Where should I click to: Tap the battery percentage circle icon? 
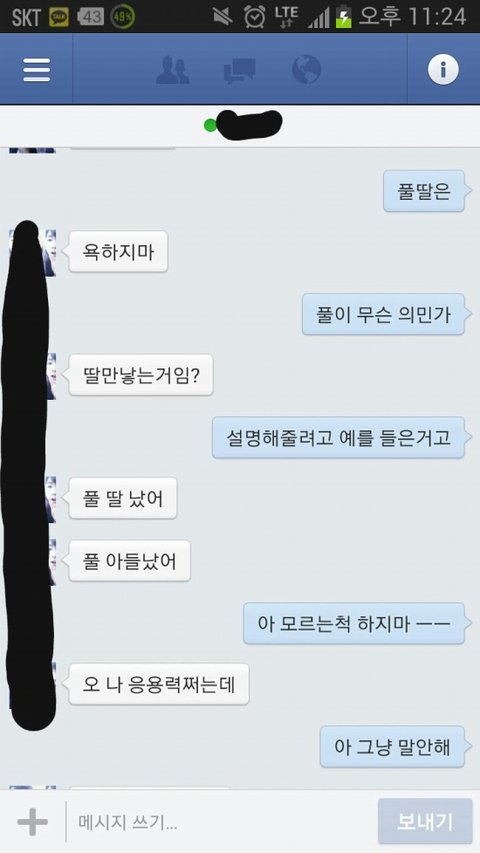[x=123, y=17]
